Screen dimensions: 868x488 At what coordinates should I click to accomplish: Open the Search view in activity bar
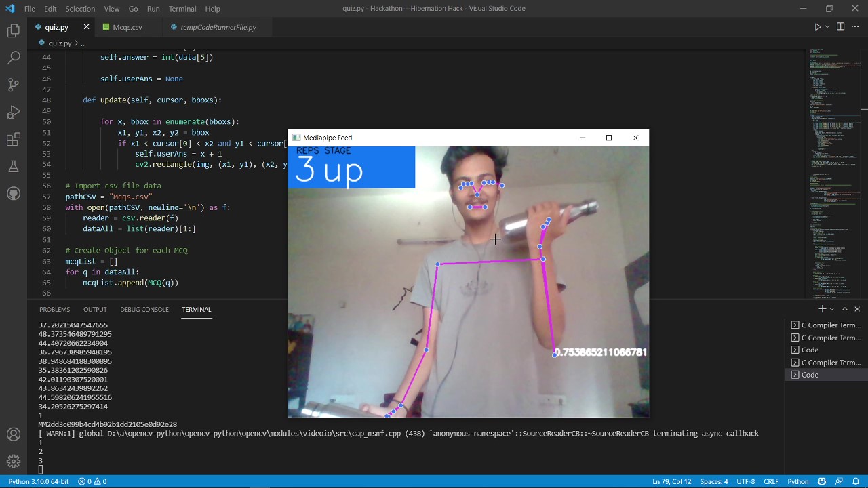click(14, 58)
